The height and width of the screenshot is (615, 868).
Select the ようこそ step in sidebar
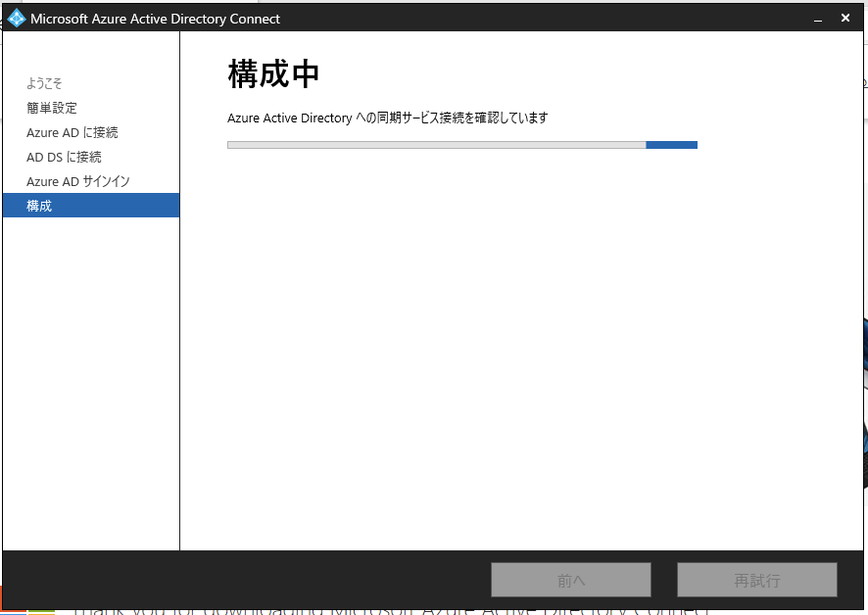pos(44,83)
